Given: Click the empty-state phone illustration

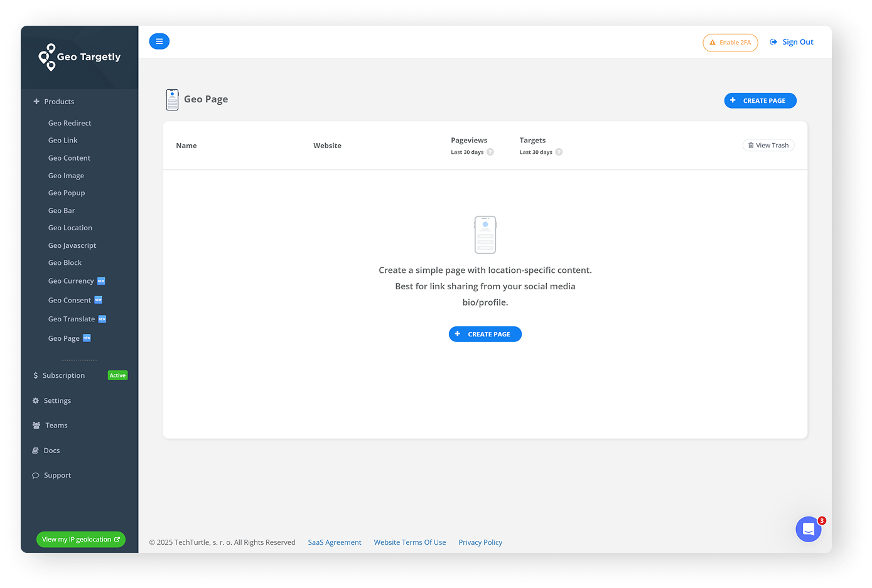Looking at the screenshot, I should (x=485, y=235).
